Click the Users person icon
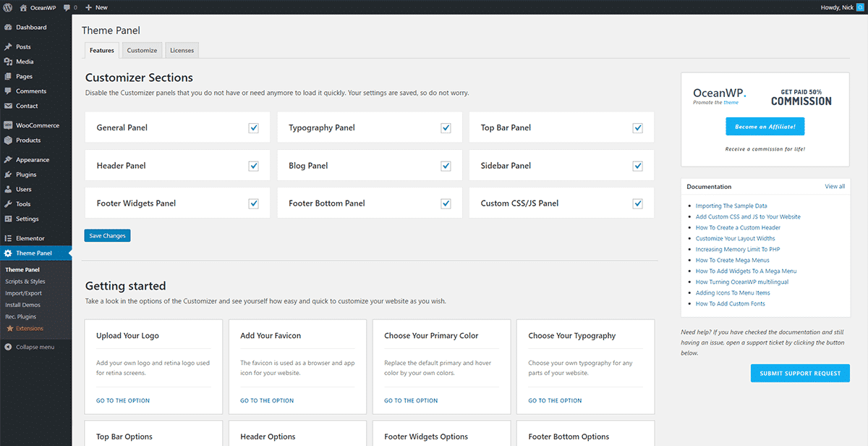This screenshot has width=868, height=446. pos(8,190)
